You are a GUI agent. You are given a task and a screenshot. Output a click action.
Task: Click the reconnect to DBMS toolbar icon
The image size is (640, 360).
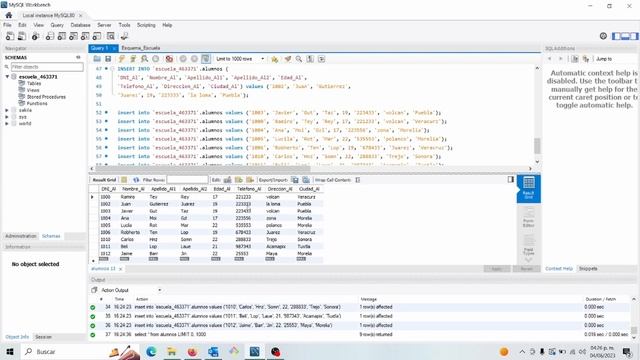125,36
